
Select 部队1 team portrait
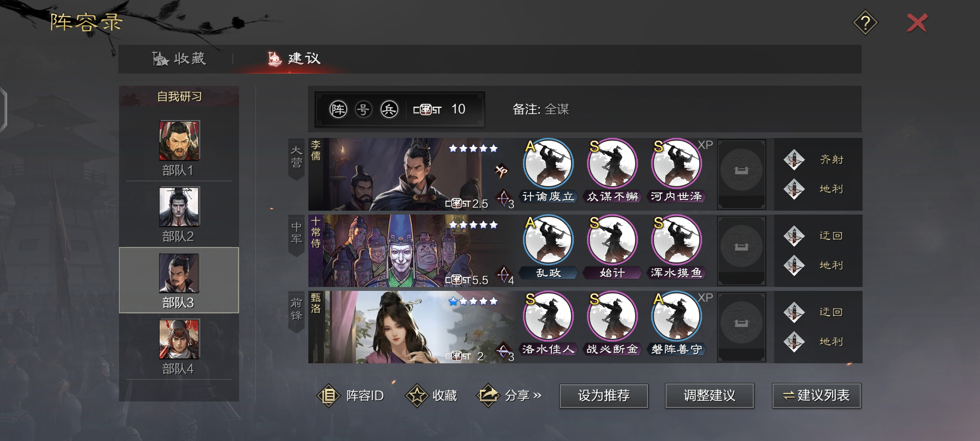pyautogui.click(x=179, y=140)
